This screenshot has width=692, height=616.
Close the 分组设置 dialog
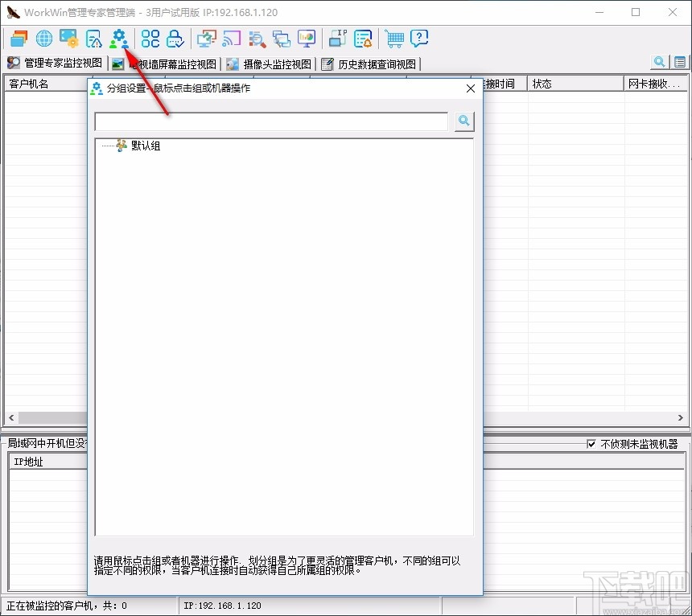click(470, 88)
